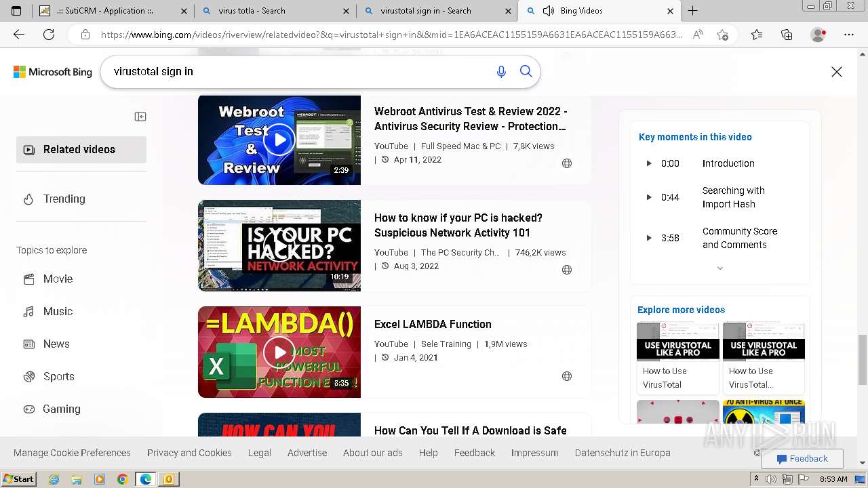Open Manage Cookie Preferences
Viewport: 868px width, 488px height.
point(72,453)
